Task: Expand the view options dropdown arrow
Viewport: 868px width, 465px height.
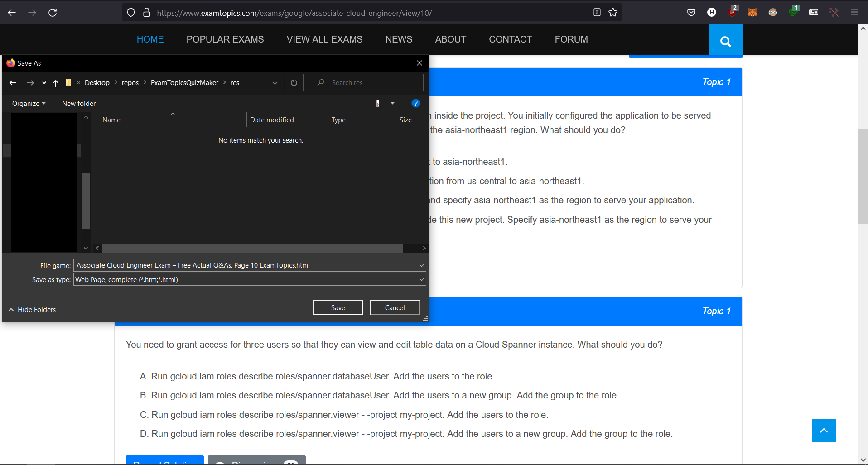Action: pos(392,103)
